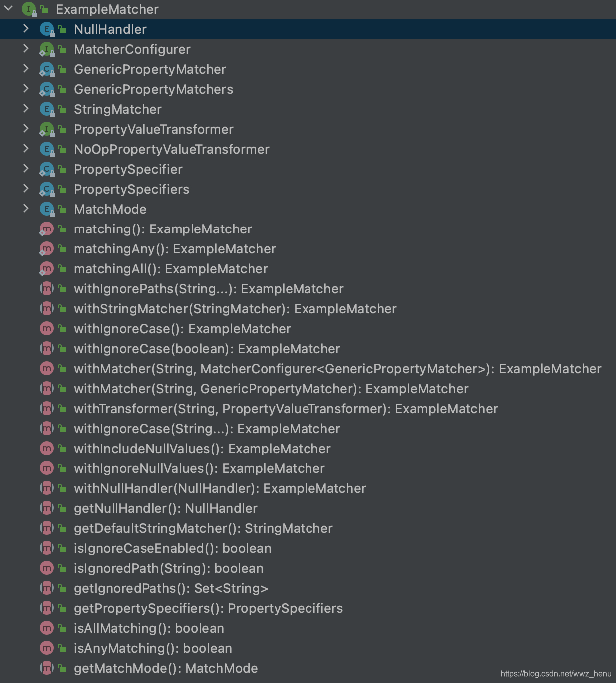Click the NoOpPropertyValueTransformer enum icon
Viewport: 616px width, 683px height.
coord(47,149)
